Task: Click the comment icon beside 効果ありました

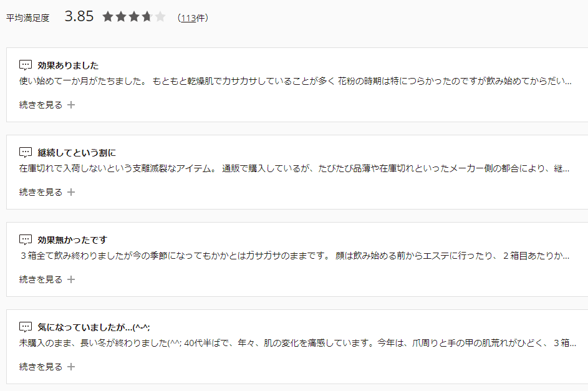Action: click(26, 65)
